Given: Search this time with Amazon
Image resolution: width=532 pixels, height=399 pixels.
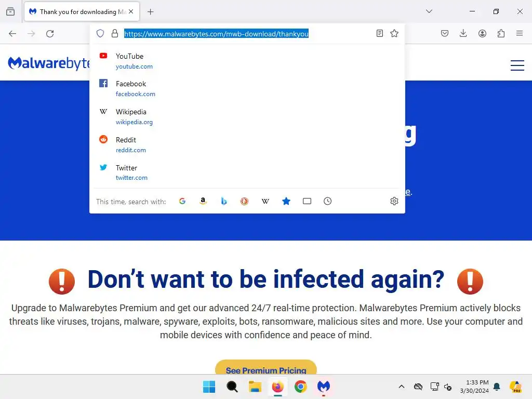Looking at the screenshot, I should [203, 201].
